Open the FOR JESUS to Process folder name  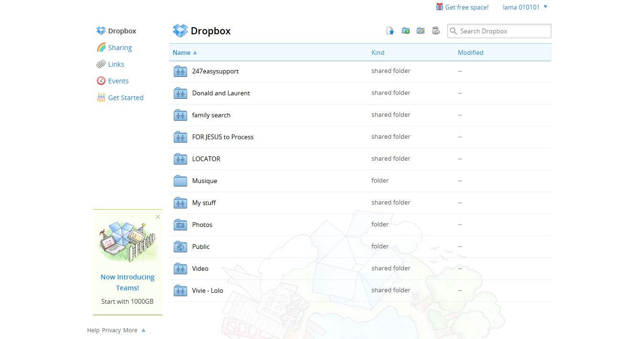223,137
